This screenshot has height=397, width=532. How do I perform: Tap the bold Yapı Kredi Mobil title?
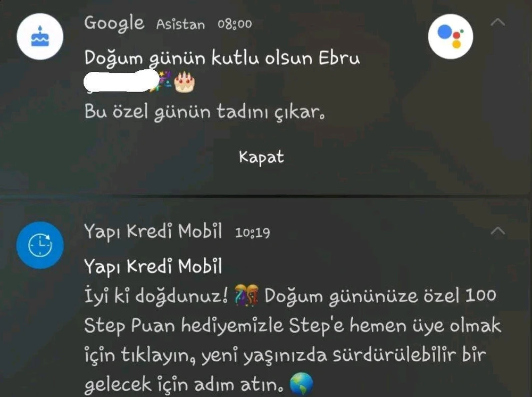[153, 267]
